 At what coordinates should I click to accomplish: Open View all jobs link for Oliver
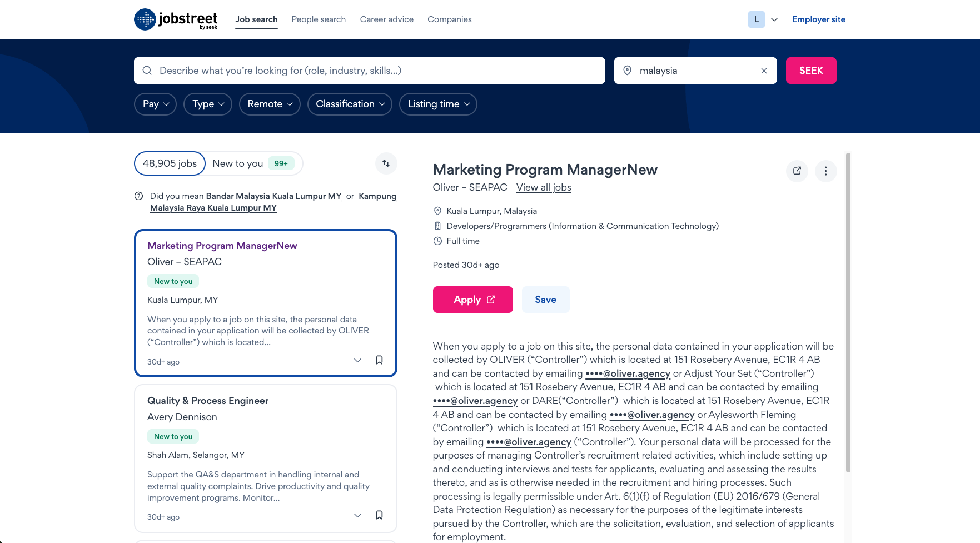[x=544, y=187]
